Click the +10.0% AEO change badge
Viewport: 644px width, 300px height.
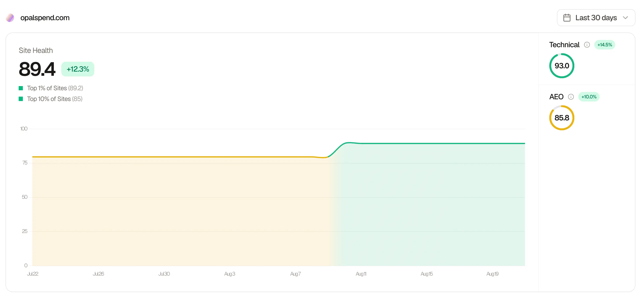[x=589, y=97]
